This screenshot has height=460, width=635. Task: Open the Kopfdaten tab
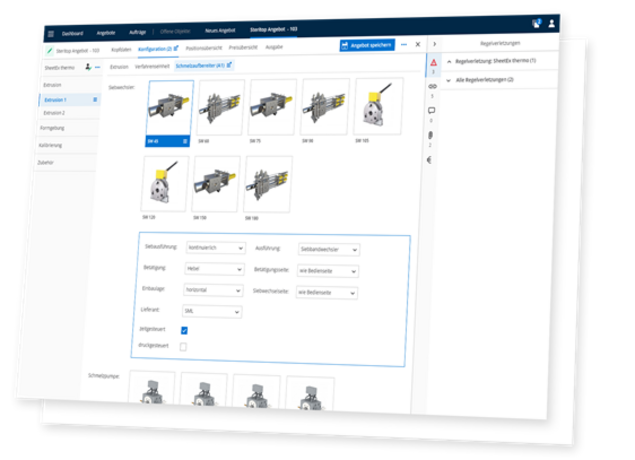coord(121,49)
